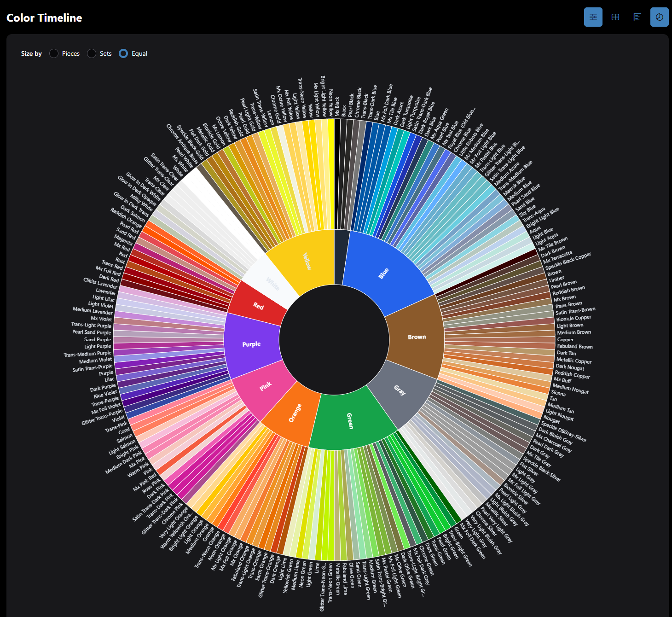Screen dimensions: 672x617
Task: Switch to the horizontal bar chart view icon
Action: [x=637, y=17]
